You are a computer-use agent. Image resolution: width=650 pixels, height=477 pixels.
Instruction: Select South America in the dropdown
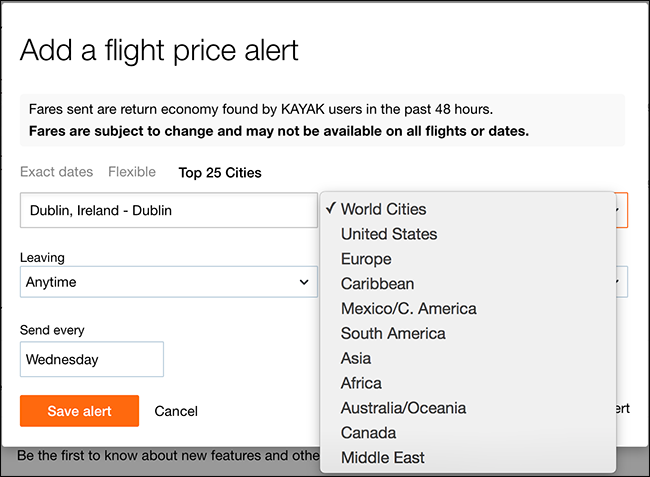click(393, 333)
